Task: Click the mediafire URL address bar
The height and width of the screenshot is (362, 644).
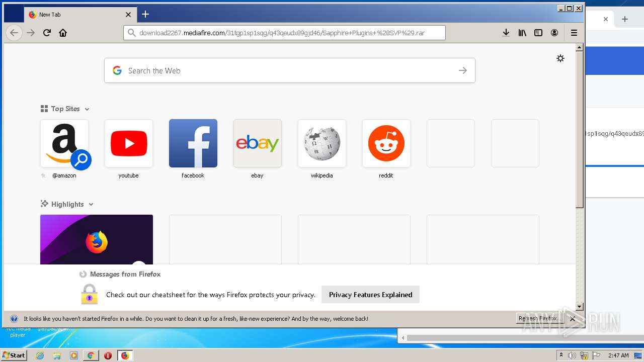Action: (x=284, y=33)
